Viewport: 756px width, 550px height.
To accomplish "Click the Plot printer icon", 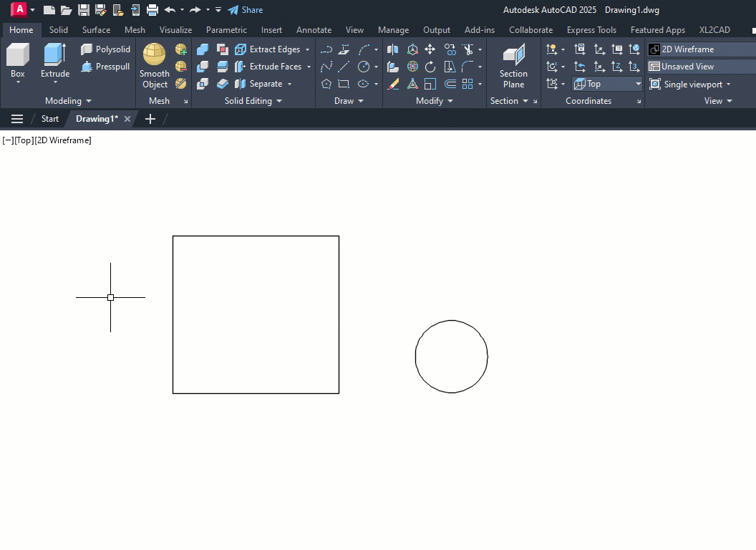I will tap(152, 9).
